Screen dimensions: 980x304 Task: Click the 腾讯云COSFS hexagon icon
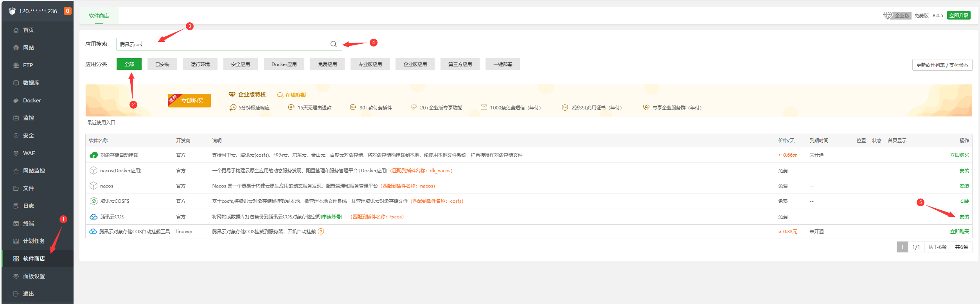pyautogui.click(x=94, y=201)
